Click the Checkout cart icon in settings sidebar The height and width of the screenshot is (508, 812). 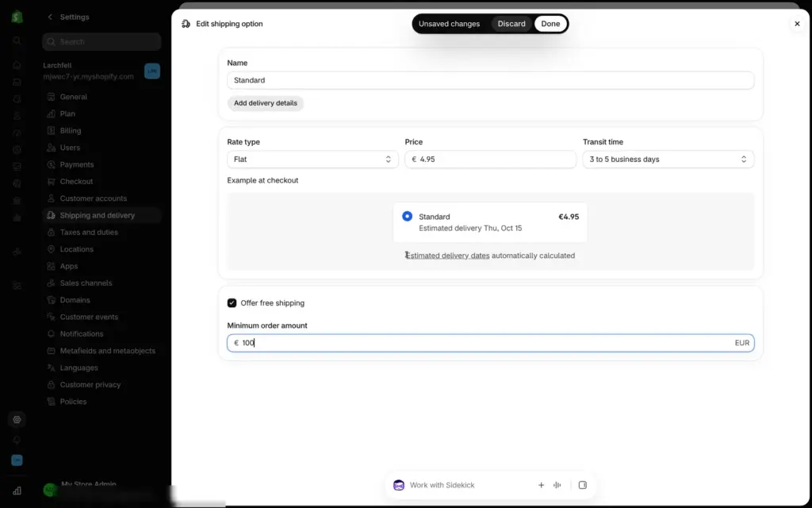pos(51,182)
